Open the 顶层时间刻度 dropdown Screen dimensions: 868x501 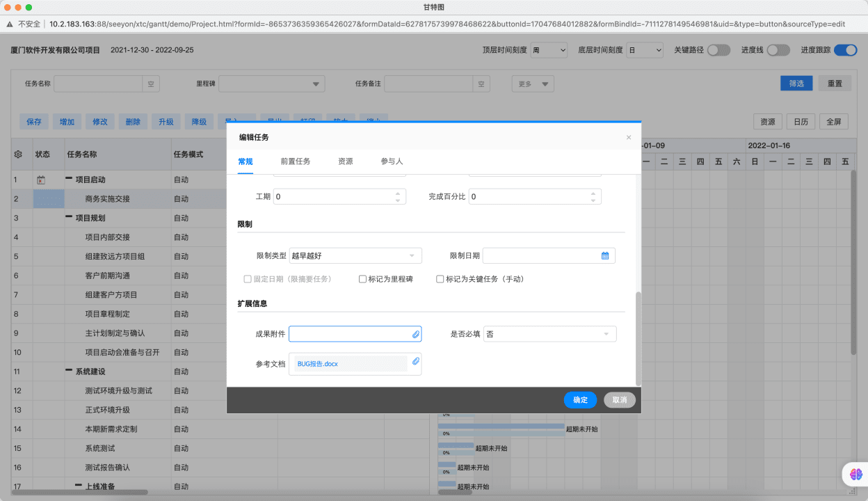pyautogui.click(x=549, y=50)
